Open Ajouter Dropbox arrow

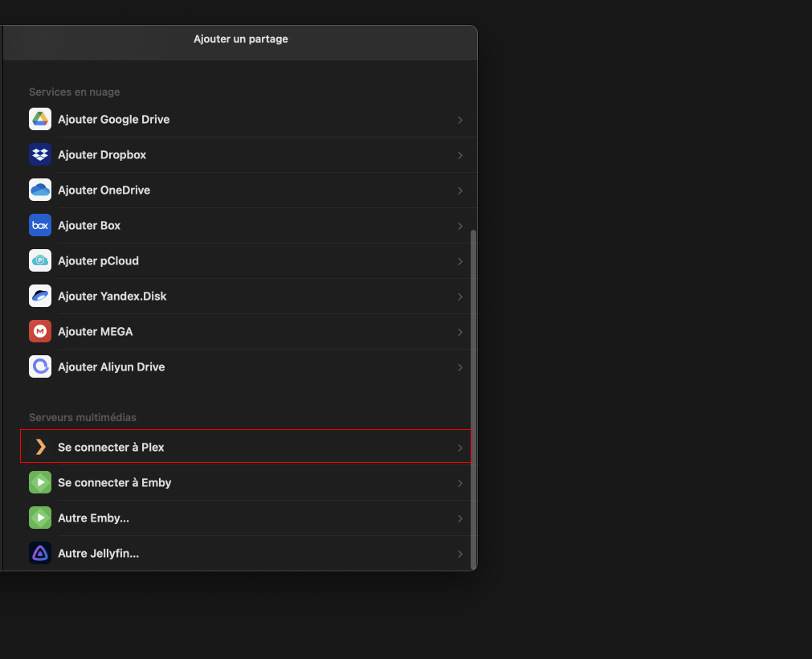coord(460,155)
